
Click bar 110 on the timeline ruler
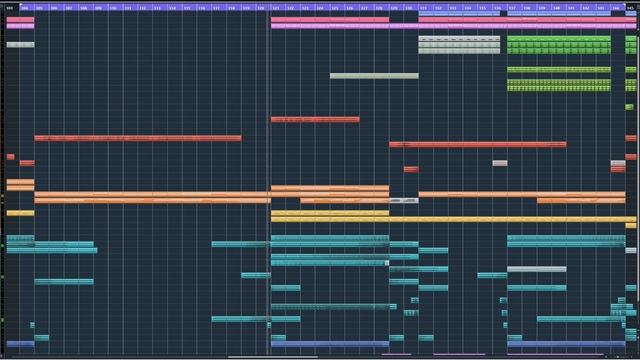113,8
